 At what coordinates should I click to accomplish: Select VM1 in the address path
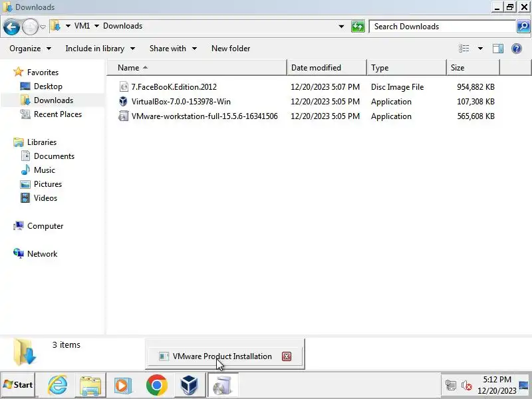tap(82, 26)
